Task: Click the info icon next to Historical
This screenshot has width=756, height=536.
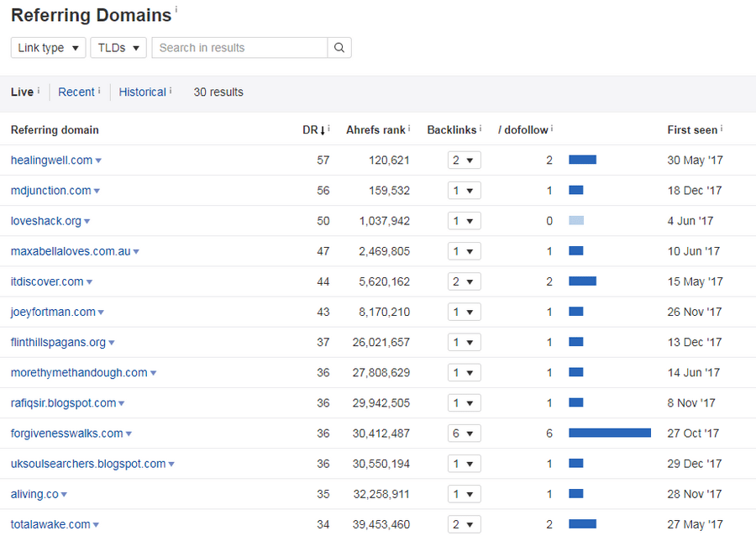Action: (x=171, y=90)
